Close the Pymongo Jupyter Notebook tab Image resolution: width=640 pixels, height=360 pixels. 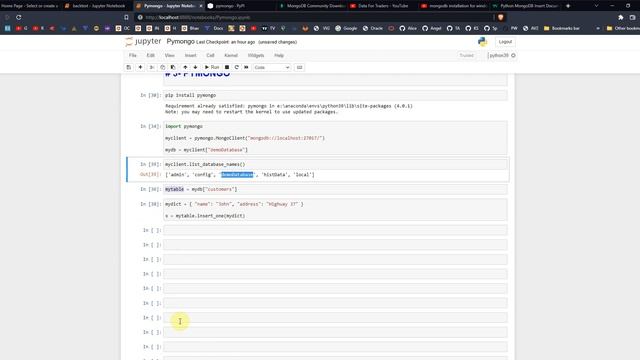click(x=201, y=6)
